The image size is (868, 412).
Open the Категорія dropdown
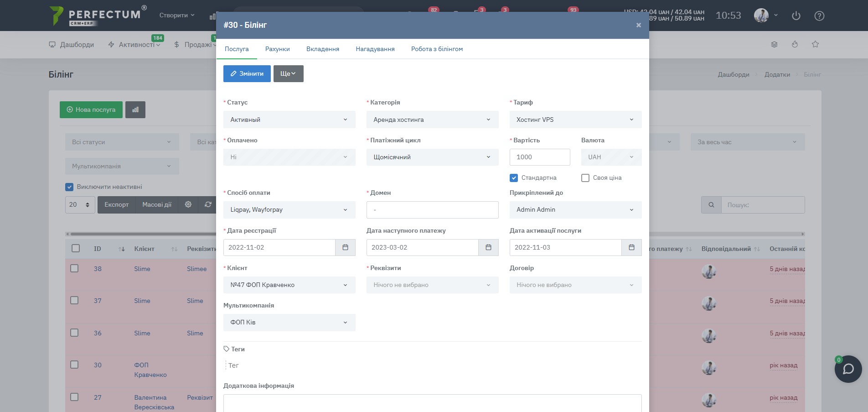433,120
